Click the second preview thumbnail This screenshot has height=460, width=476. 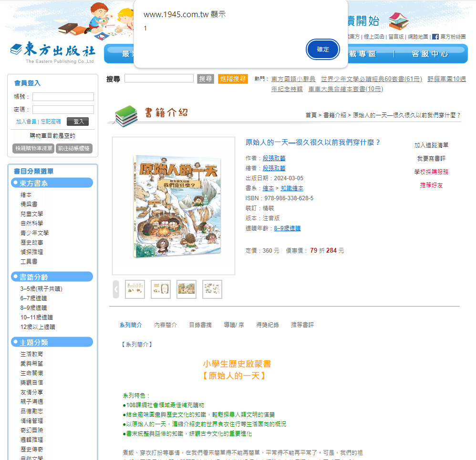(161, 289)
